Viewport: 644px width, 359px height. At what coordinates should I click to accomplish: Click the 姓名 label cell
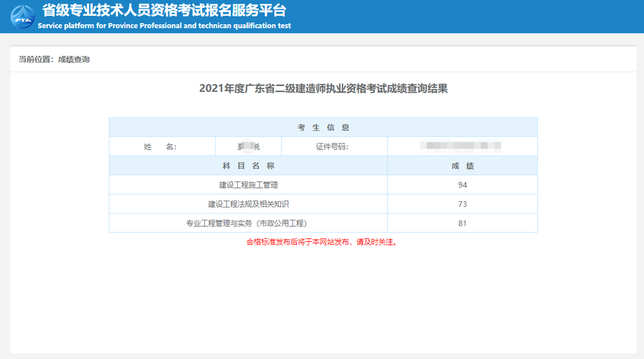pos(162,146)
